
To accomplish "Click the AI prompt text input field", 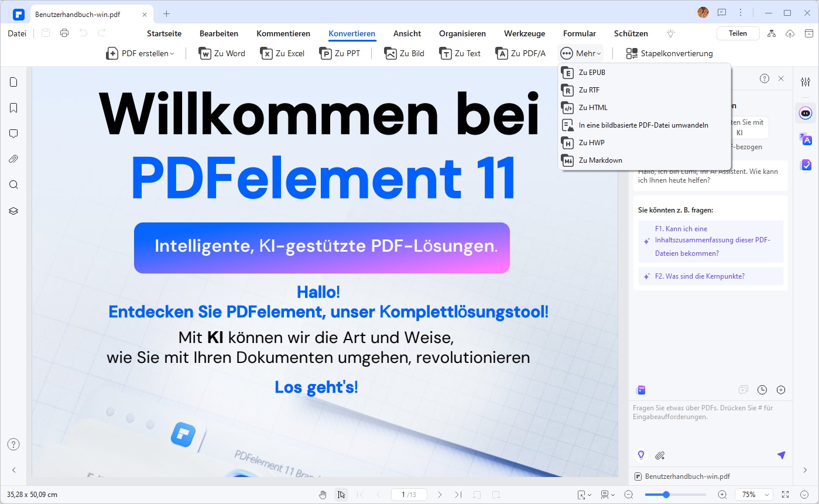I will pyautogui.click(x=711, y=423).
